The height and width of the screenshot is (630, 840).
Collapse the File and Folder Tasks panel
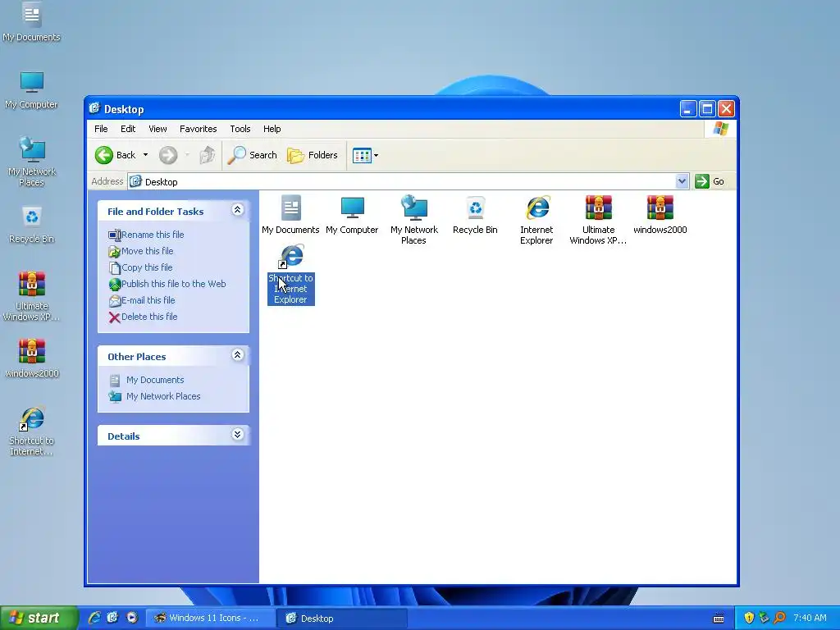(237, 210)
